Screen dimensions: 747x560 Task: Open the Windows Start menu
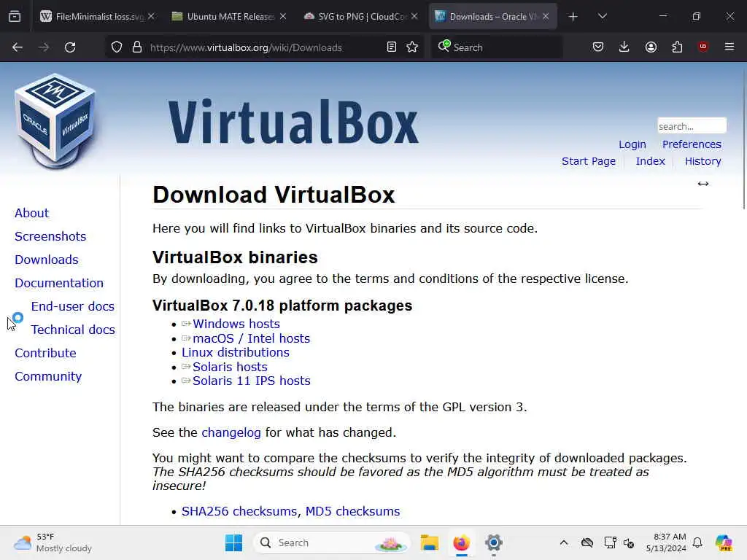pyautogui.click(x=233, y=542)
